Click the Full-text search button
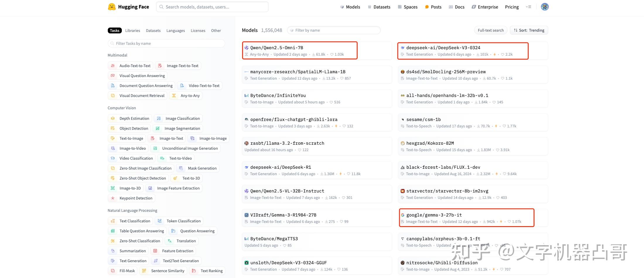Viewport: 644px width, 278px height. point(491,30)
